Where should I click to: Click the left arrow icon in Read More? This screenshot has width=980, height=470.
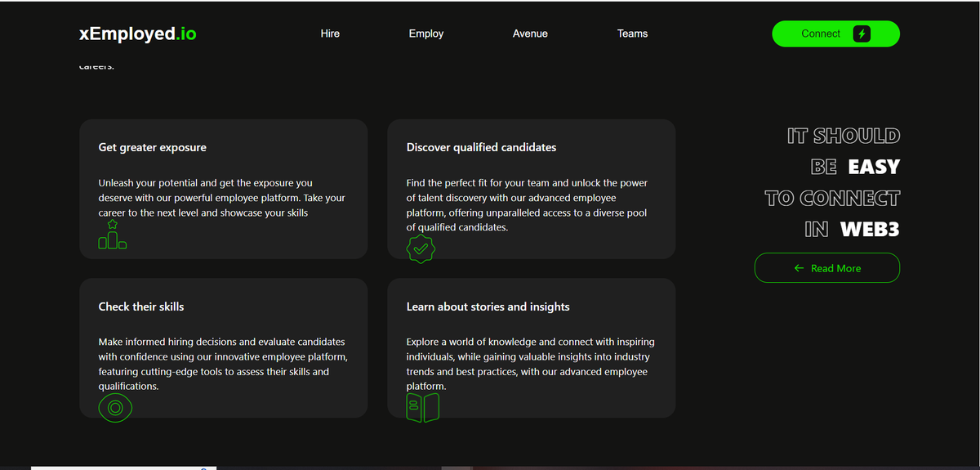tap(799, 268)
